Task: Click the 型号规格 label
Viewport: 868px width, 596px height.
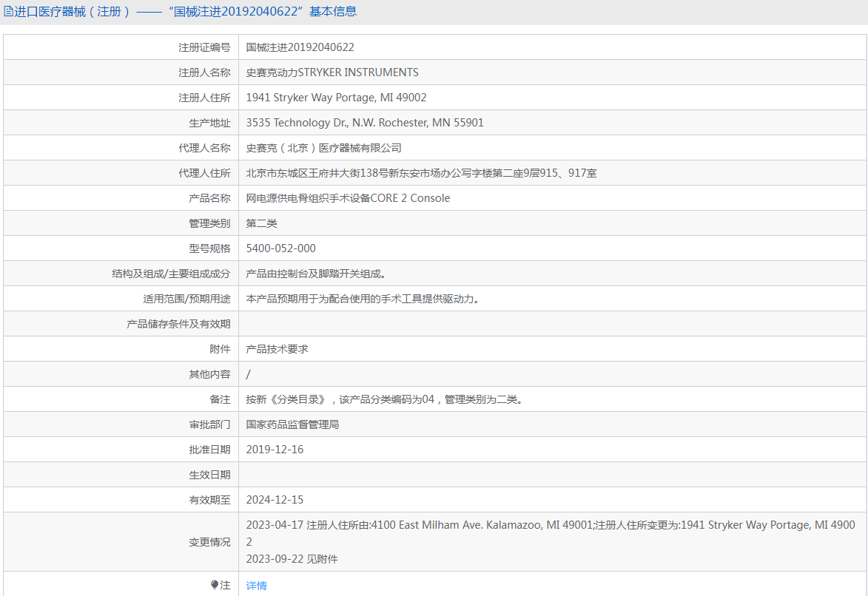Action: (209, 248)
